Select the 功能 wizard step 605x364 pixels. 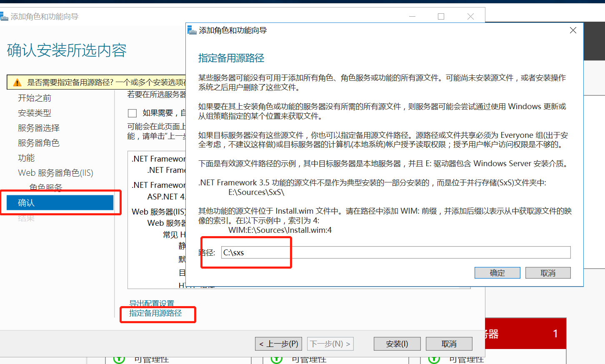click(x=26, y=157)
